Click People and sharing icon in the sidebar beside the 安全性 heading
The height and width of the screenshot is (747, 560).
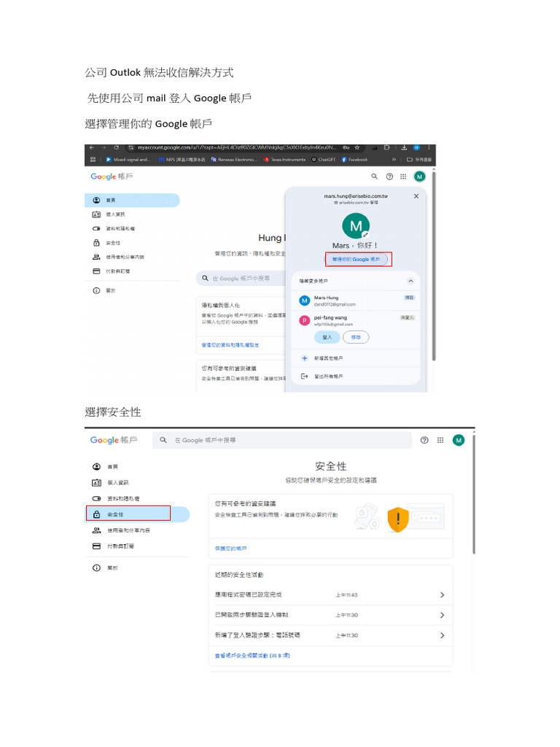[97, 530]
